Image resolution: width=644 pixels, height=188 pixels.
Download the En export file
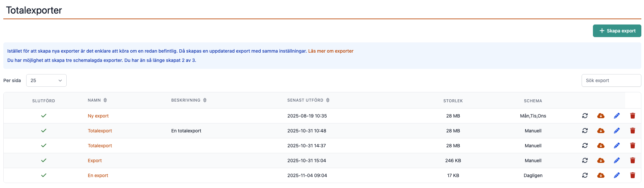point(601,175)
